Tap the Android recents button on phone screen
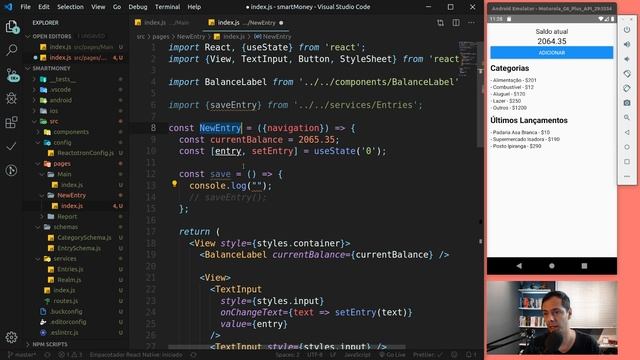Screen dimensions: 640x360 [x=584, y=266]
